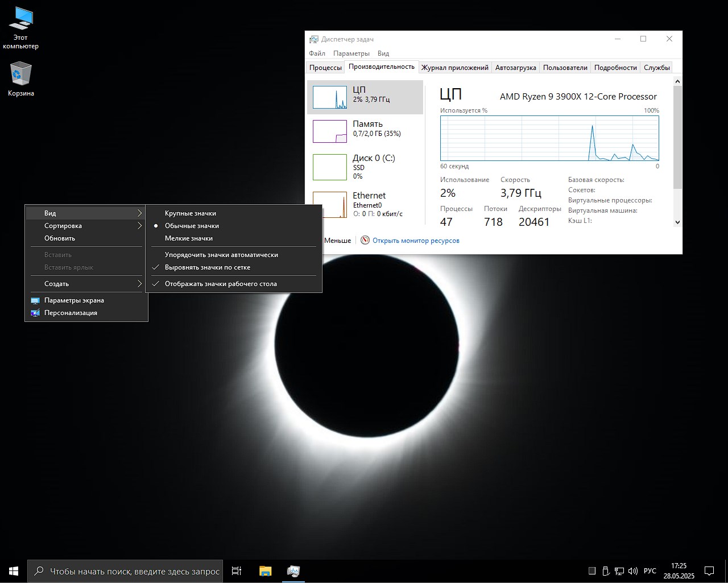Click Открыть монитор ресурсов link
728x583 pixels.
tap(416, 241)
